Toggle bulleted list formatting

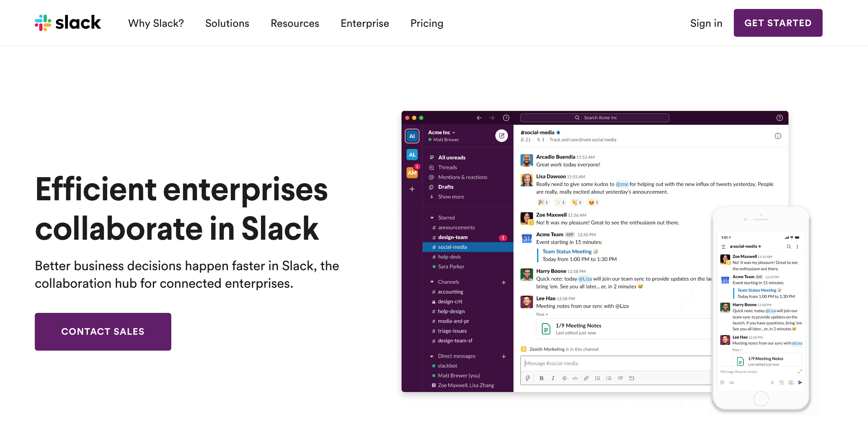pyautogui.click(x=609, y=378)
